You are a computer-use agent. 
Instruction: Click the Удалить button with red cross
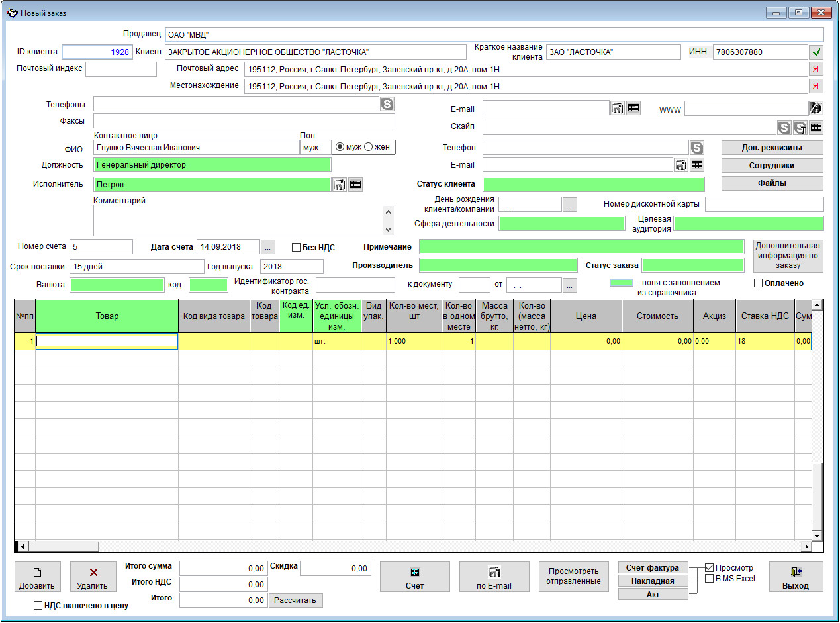tap(93, 577)
